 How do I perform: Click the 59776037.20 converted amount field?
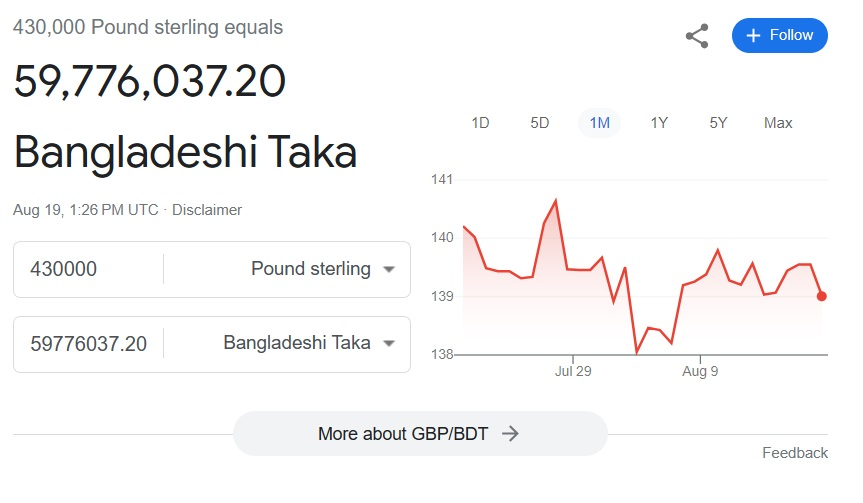click(89, 344)
